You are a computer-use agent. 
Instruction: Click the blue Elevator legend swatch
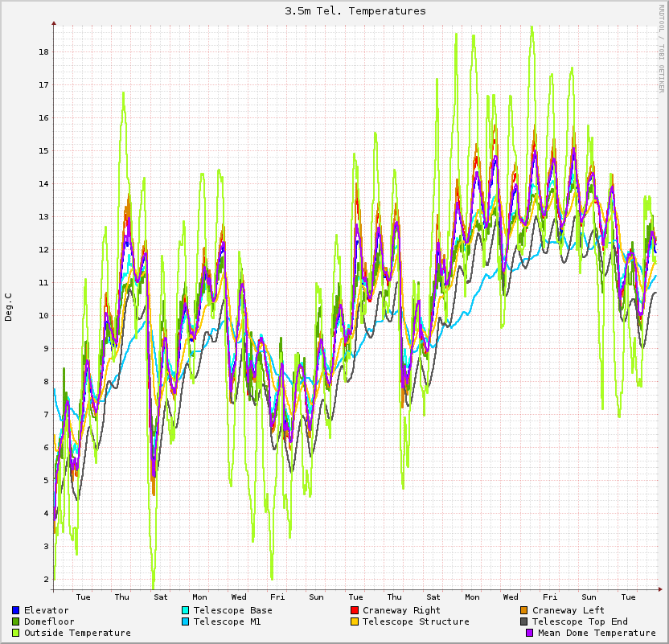16,610
